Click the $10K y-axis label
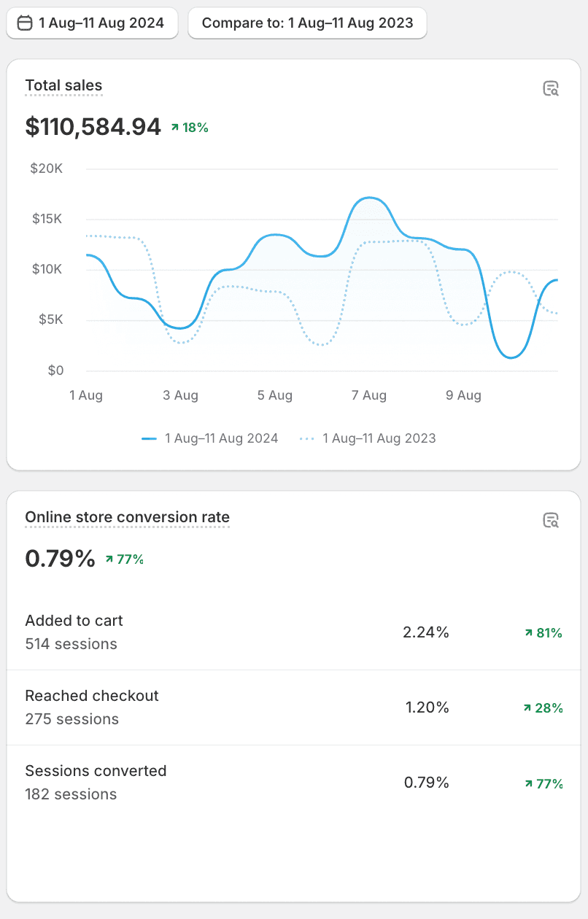Image resolution: width=588 pixels, height=919 pixels. tap(47, 269)
